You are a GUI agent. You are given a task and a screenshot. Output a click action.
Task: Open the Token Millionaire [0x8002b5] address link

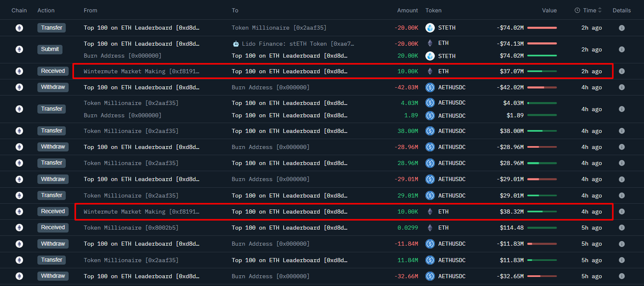pos(131,228)
